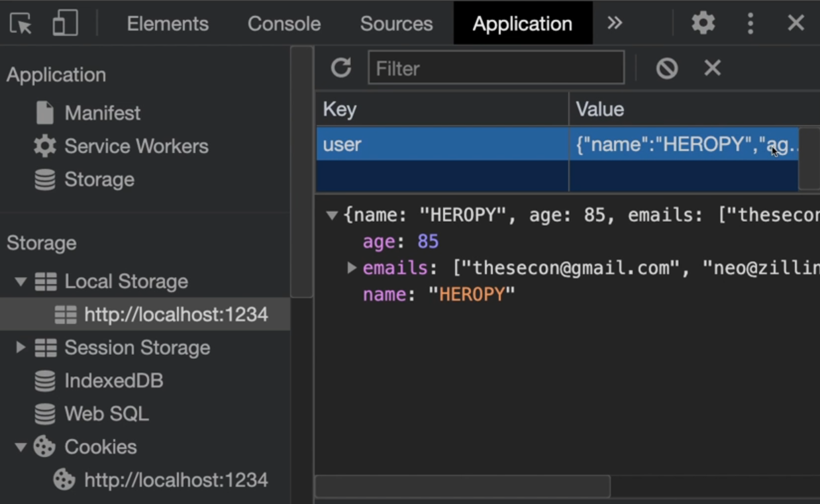
Task: Open the three-dot customize menu
Action: tap(750, 23)
